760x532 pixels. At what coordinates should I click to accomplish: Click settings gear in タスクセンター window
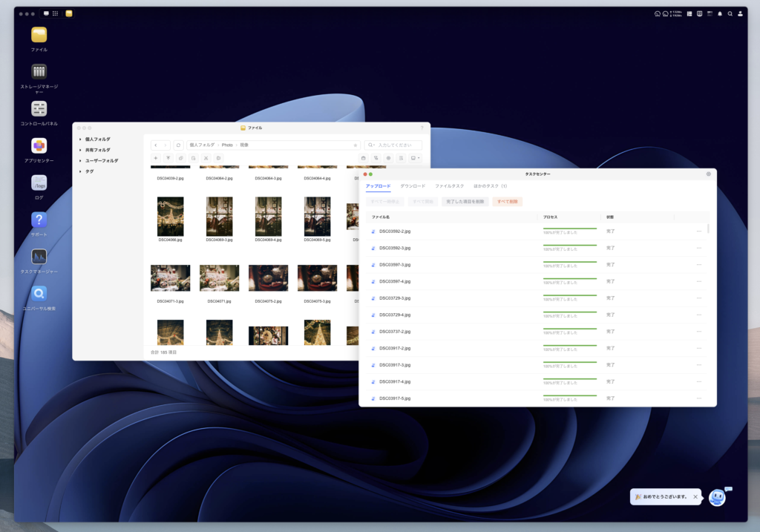pos(708,174)
